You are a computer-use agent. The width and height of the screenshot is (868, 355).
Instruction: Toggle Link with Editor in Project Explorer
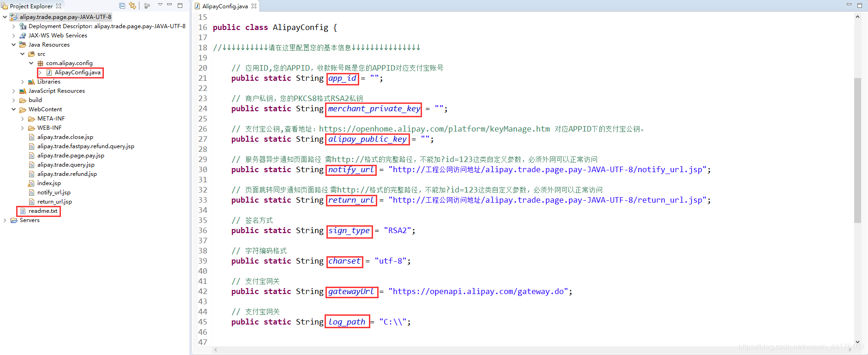(133, 6)
